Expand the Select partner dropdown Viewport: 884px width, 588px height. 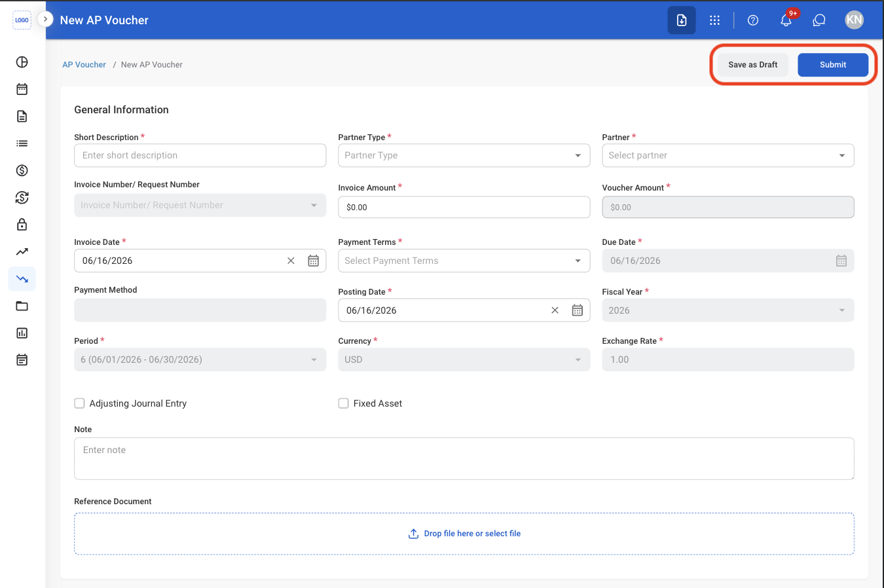click(728, 155)
